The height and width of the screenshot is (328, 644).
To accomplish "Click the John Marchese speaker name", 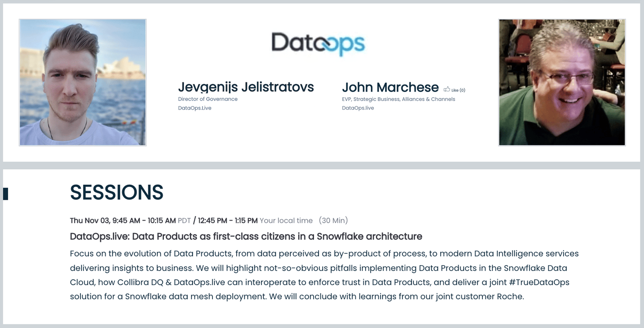I will (x=390, y=87).
